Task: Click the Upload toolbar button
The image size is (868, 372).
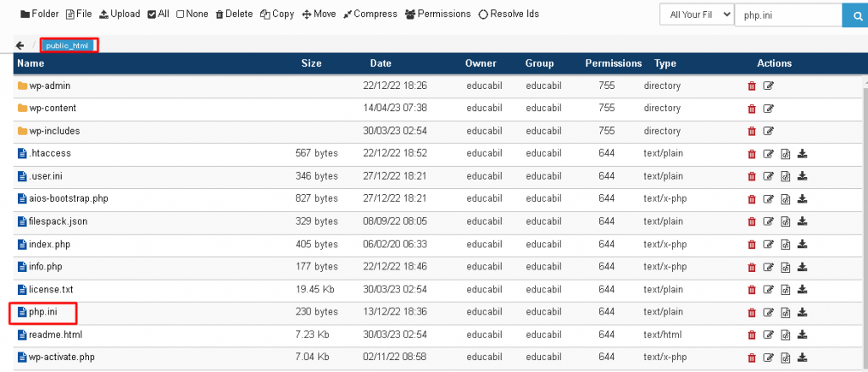Action: 120,14
